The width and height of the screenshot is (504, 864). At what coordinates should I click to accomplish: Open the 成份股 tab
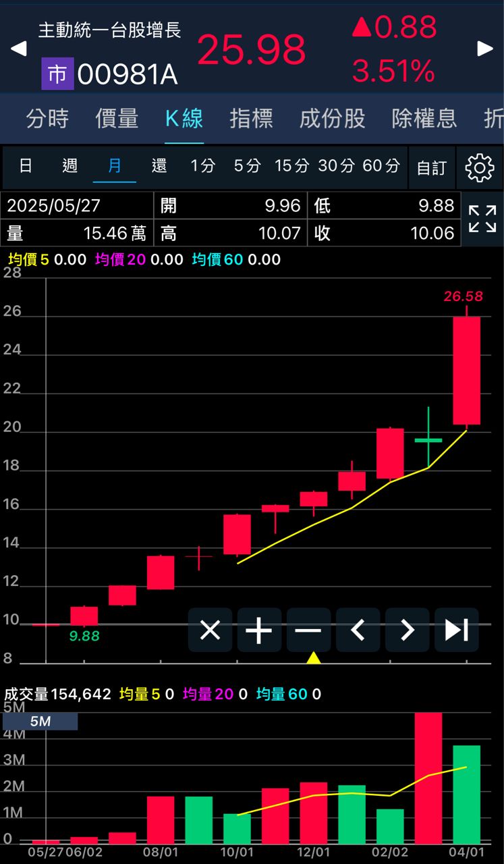coord(332,119)
